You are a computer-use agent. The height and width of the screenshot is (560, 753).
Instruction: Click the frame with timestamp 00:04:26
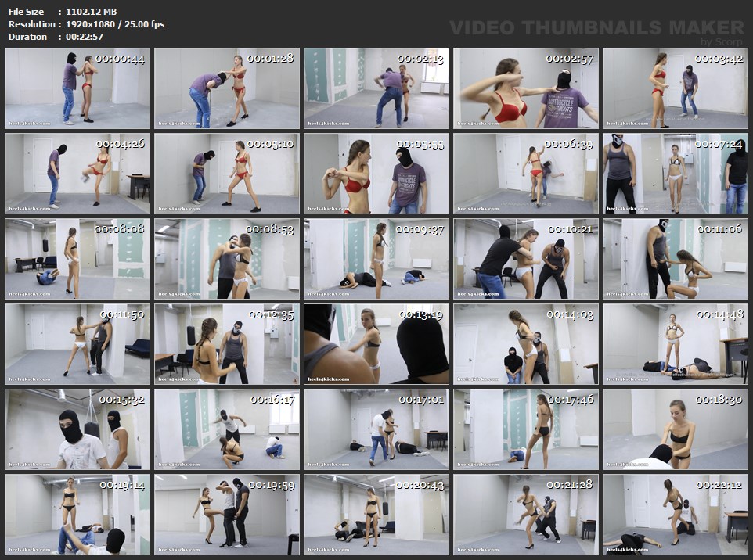pyautogui.click(x=77, y=174)
